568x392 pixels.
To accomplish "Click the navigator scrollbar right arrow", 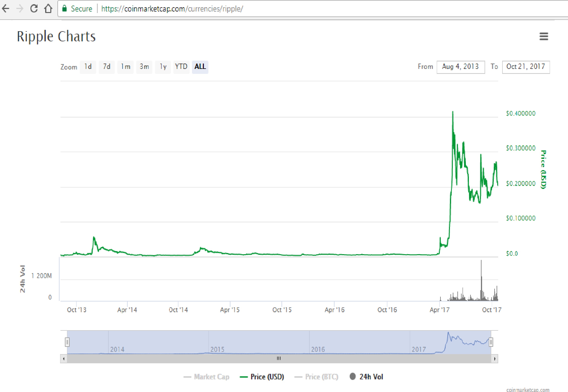I will pos(495,359).
